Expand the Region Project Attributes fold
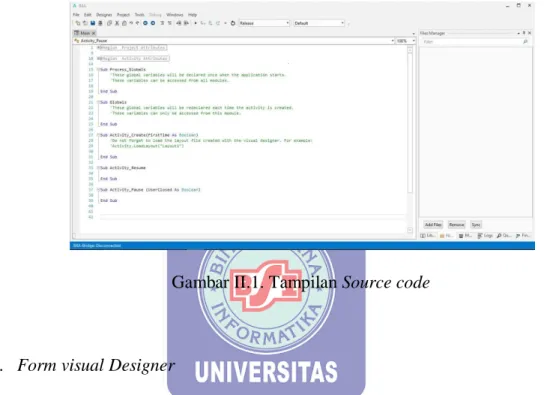This screenshot has width=544, height=395. pos(99,48)
